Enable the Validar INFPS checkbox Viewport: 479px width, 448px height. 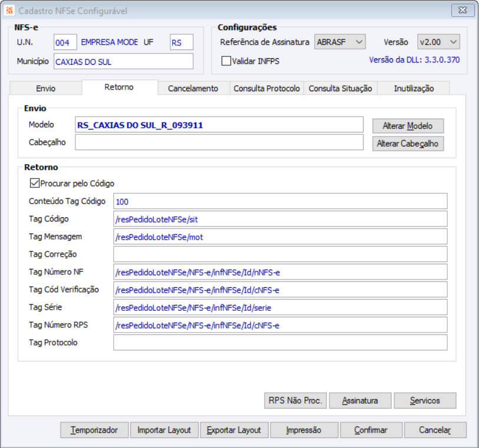226,61
